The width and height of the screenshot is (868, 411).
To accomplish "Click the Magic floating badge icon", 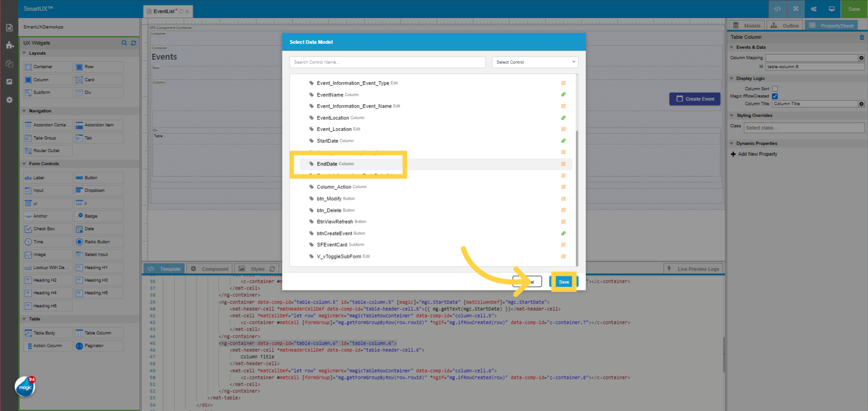I will pos(25,387).
